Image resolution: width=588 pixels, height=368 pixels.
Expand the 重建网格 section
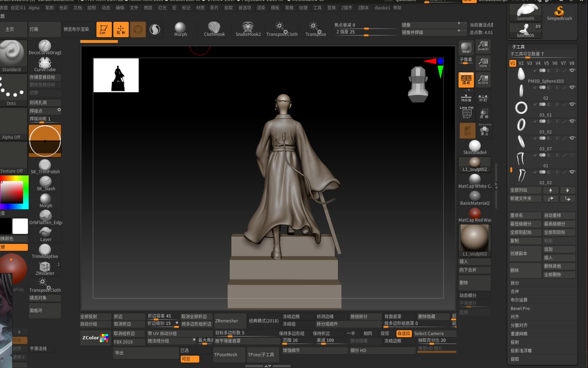(519, 334)
